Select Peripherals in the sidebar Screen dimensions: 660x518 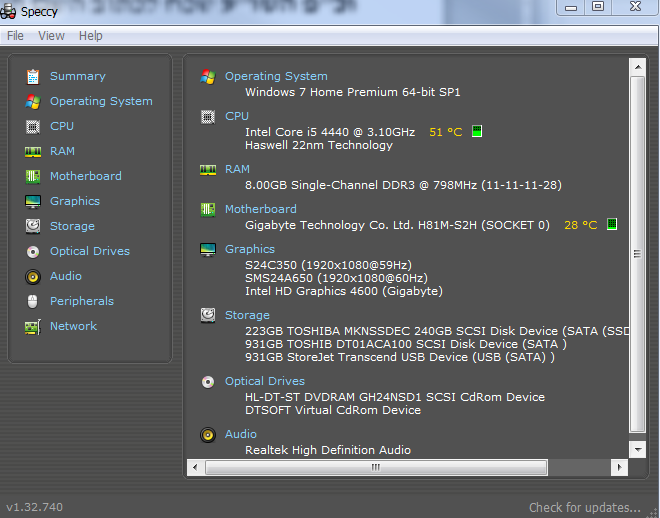click(x=82, y=301)
